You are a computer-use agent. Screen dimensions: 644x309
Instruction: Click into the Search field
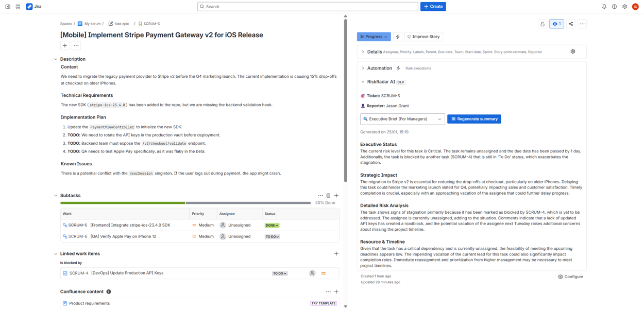(x=308, y=7)
